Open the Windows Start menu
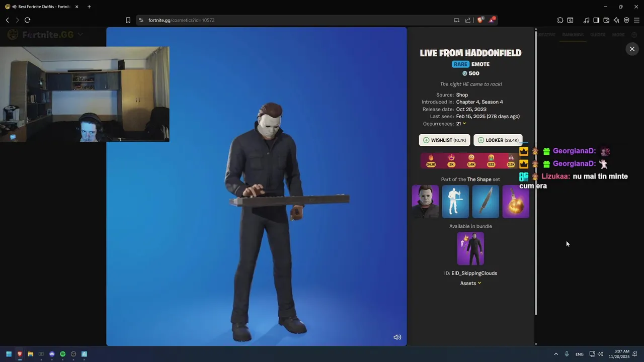The width and height of the screenshot is (644, 362). [9, 354]
